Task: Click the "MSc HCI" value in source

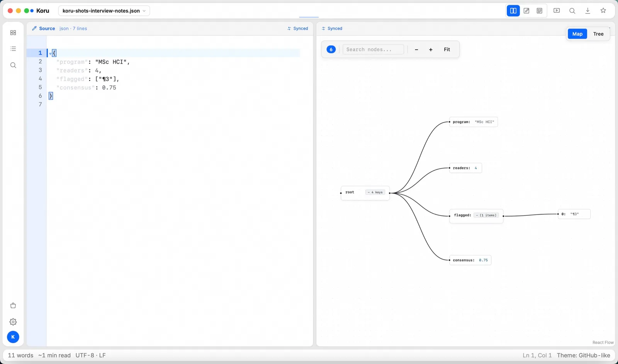Action: [111, 62]
